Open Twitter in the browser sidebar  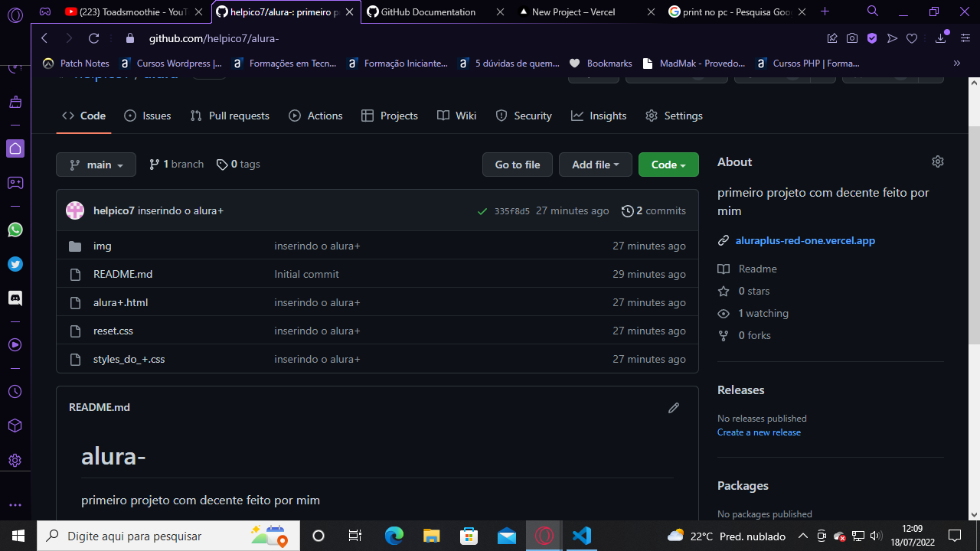15,264
